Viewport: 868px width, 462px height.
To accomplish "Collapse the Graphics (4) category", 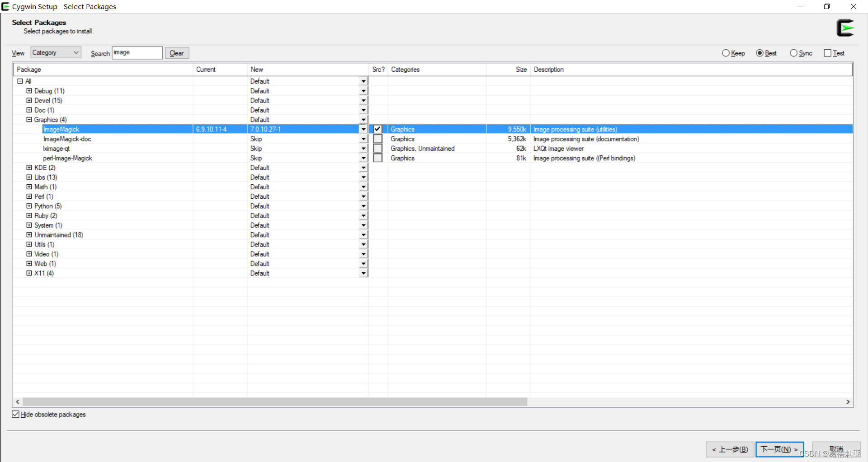I will click(x=29, y=120).
